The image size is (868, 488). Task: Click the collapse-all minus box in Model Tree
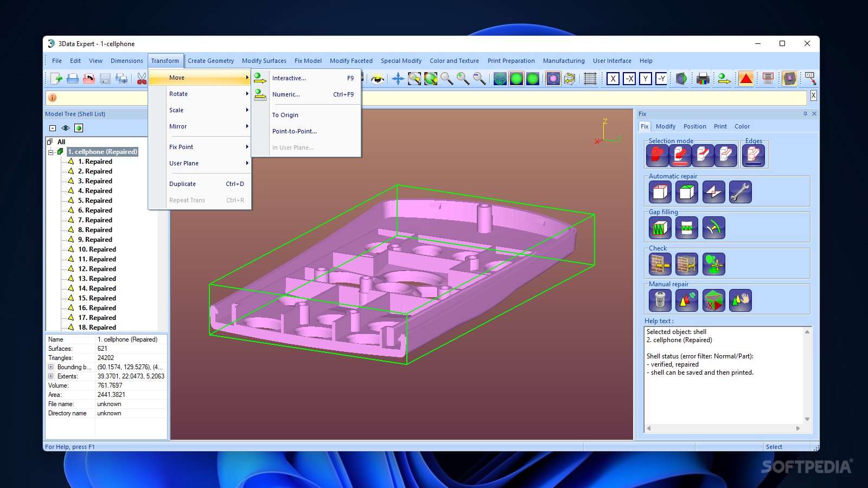53,128
